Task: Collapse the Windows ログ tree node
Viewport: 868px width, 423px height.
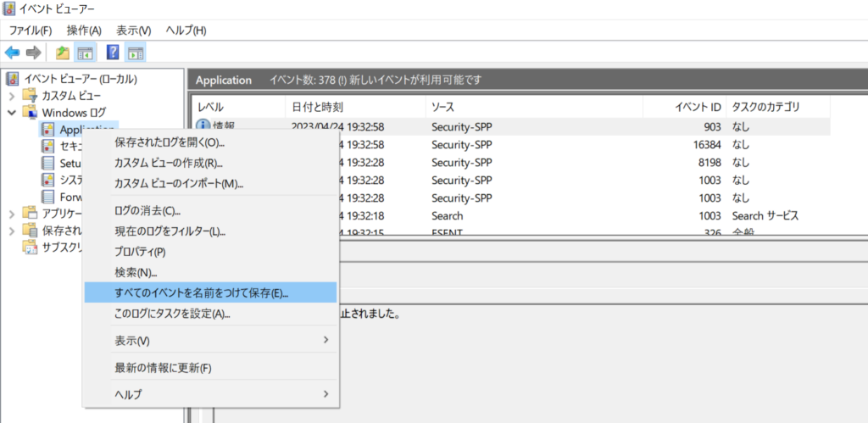Action: click(x=12, y=113)
